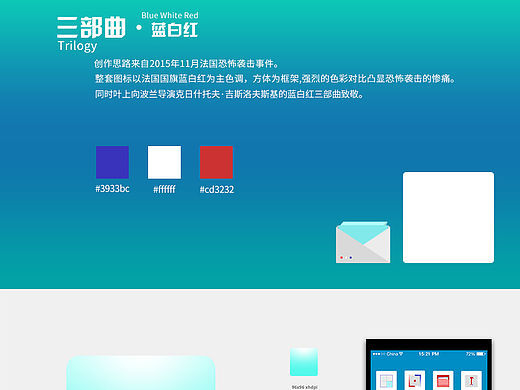Viewport: 520px width, 390px height.
Task: Click the white #ffffff color swatch
Action: tap(164, 162)
